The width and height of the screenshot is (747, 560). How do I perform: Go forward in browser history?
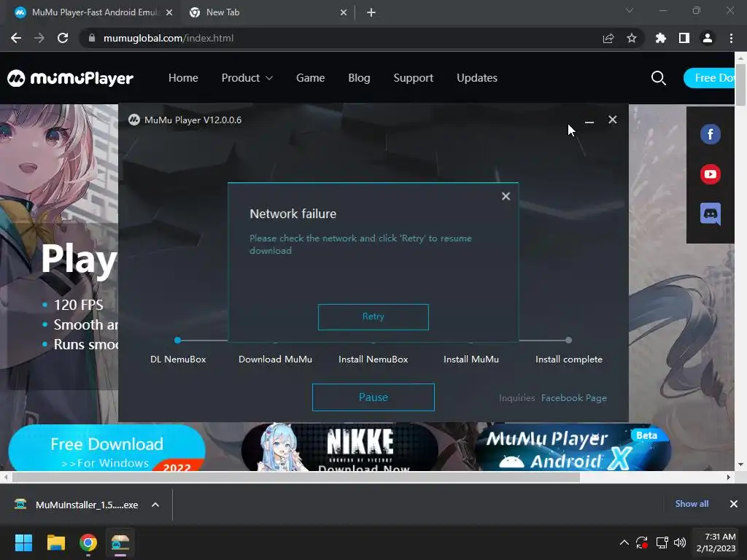tap(39, 38)
